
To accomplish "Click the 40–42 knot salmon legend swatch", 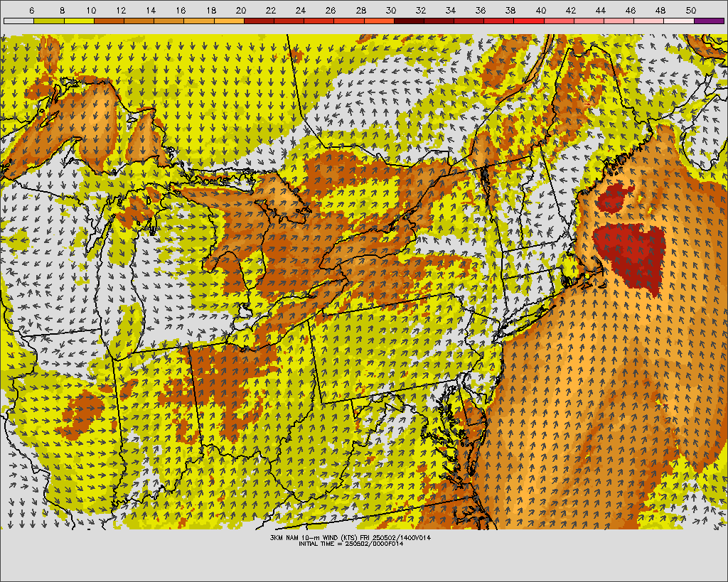I will [559, 21].
